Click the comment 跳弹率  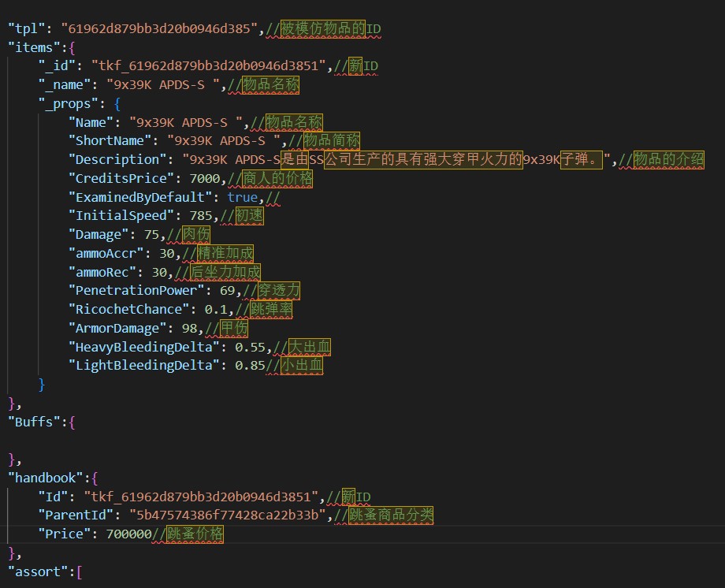[x=271, y=310]
